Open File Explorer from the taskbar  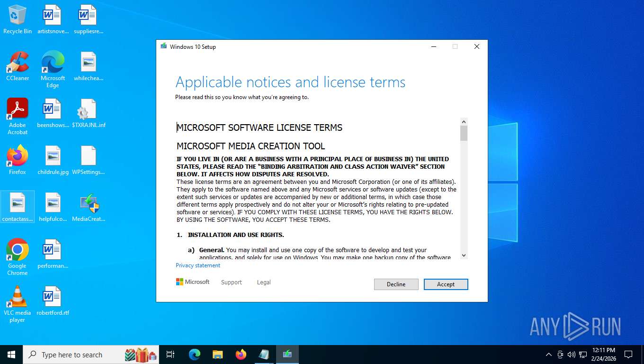[217, 355]
